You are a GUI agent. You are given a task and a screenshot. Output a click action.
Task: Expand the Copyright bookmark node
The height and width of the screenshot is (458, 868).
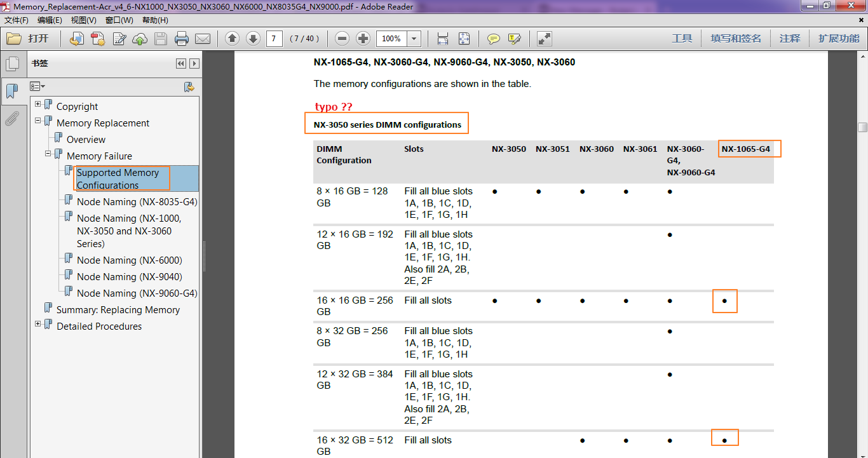point(38,104)
